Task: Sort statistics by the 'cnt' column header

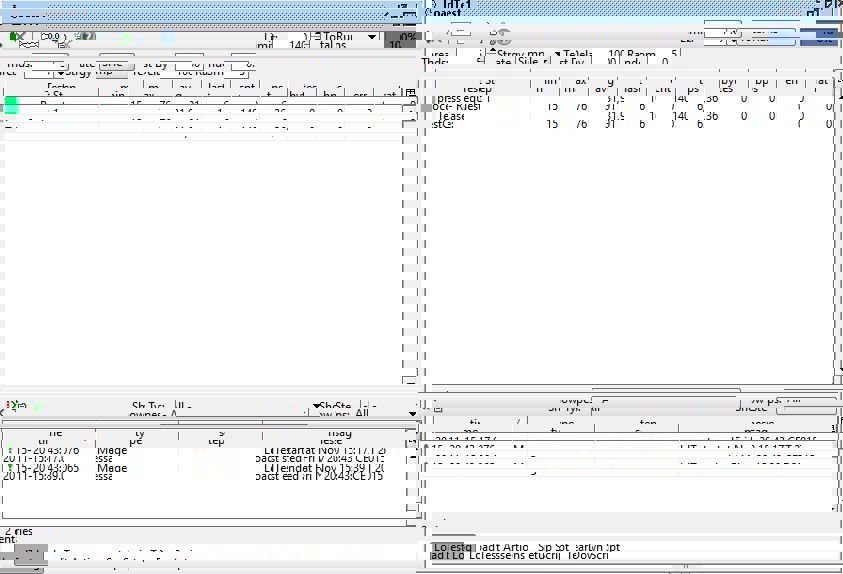Action: [x=248, y=90]
